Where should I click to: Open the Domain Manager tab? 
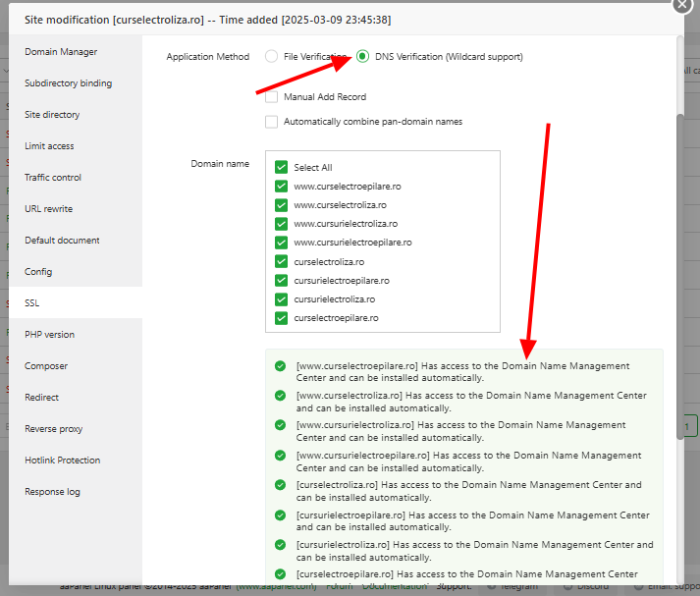coord(61,52)
